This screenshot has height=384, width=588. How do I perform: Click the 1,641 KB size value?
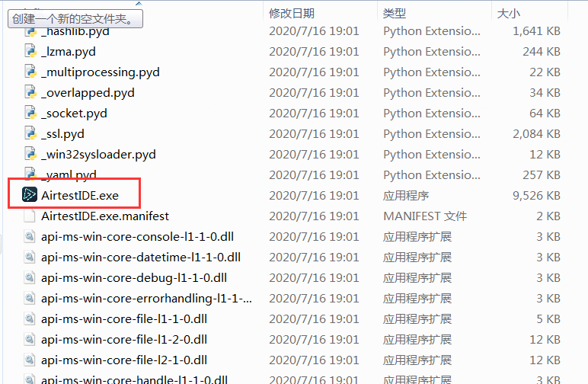pos(536,31)
